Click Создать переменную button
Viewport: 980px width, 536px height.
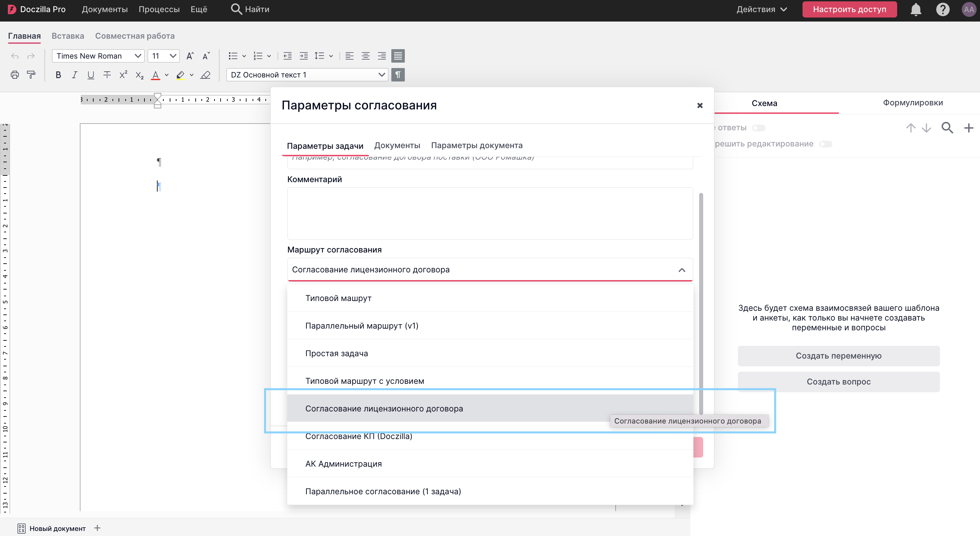(x=838, y=356)
